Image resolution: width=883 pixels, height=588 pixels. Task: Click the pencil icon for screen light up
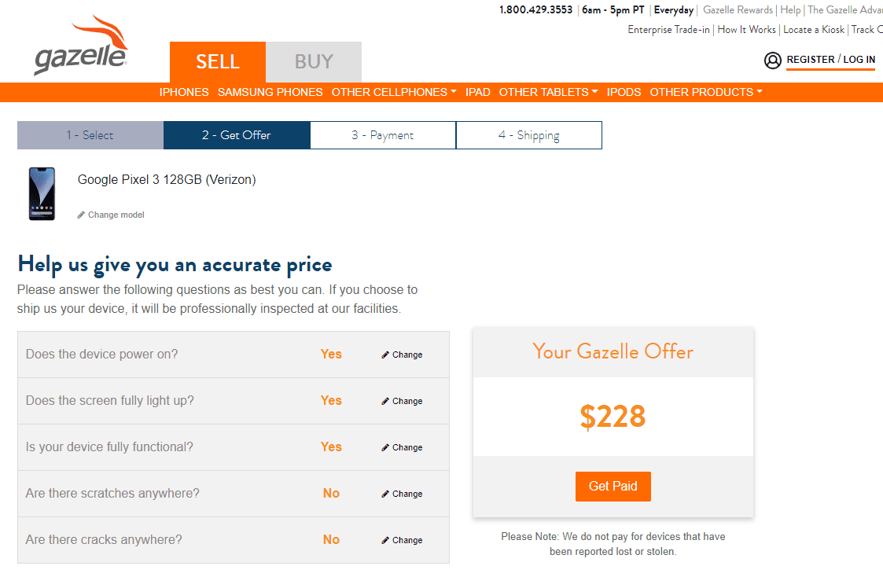385,401
